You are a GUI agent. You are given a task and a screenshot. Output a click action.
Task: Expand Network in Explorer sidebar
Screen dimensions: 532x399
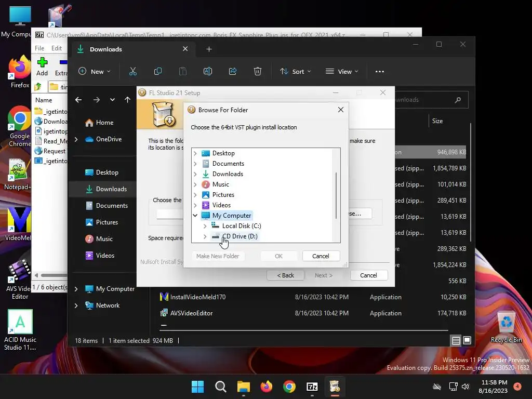tap(76, 305)
